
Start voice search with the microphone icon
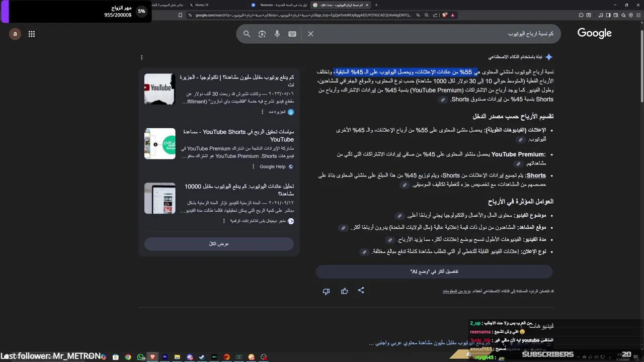coord(277,34)
